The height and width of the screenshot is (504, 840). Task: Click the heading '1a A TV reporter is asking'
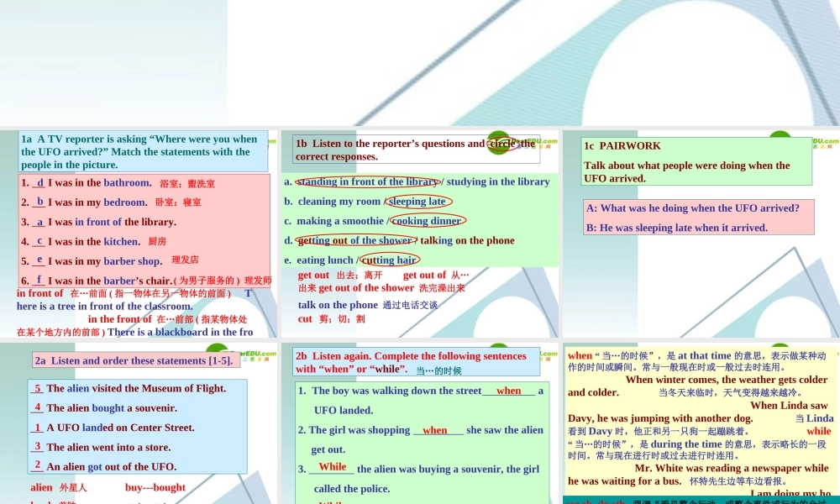coord(143,151)
